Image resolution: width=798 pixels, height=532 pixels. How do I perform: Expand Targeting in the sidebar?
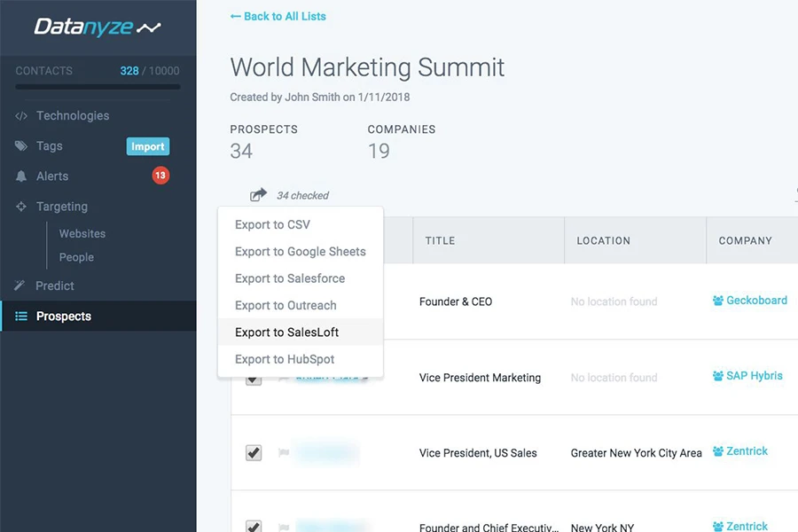61,207
